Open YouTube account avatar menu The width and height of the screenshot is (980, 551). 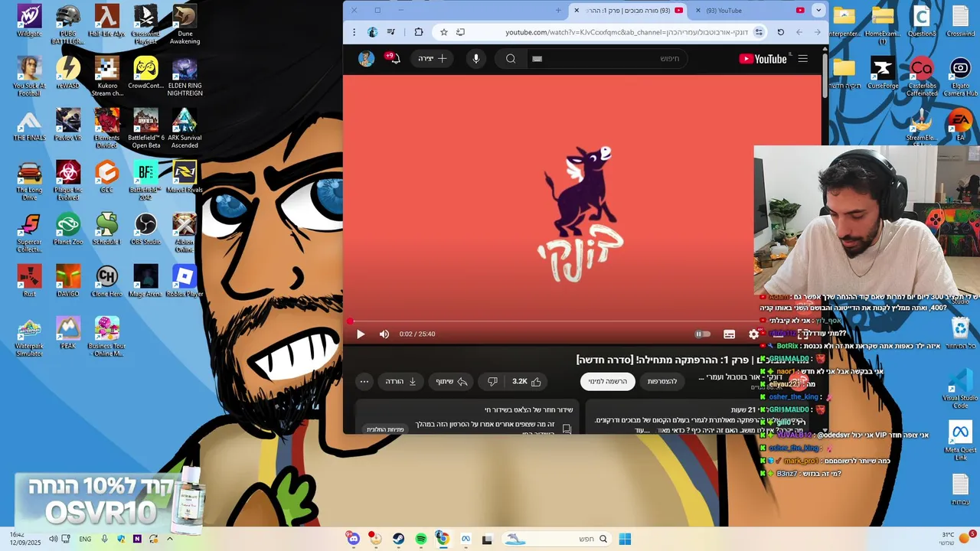366,59
